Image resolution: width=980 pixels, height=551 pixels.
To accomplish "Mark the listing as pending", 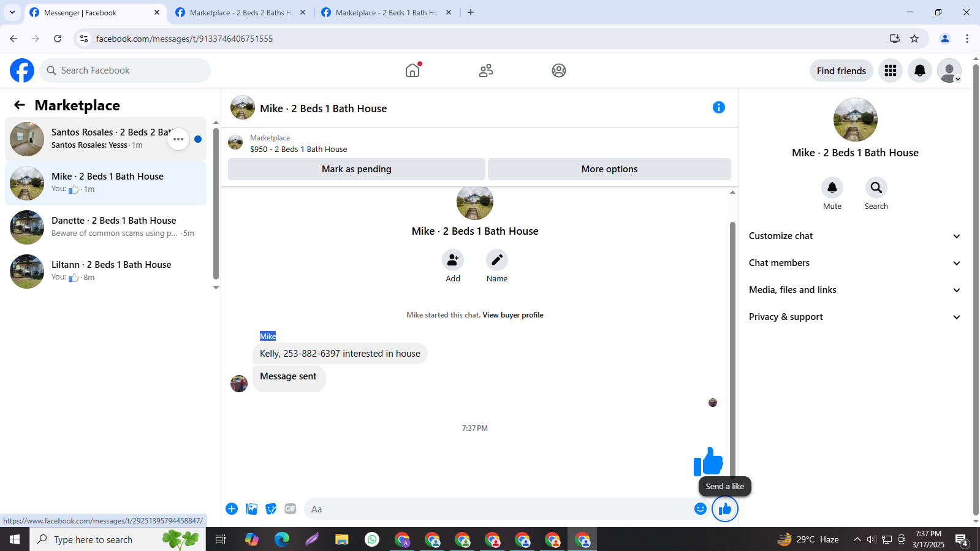I will [x=357, y=169].
